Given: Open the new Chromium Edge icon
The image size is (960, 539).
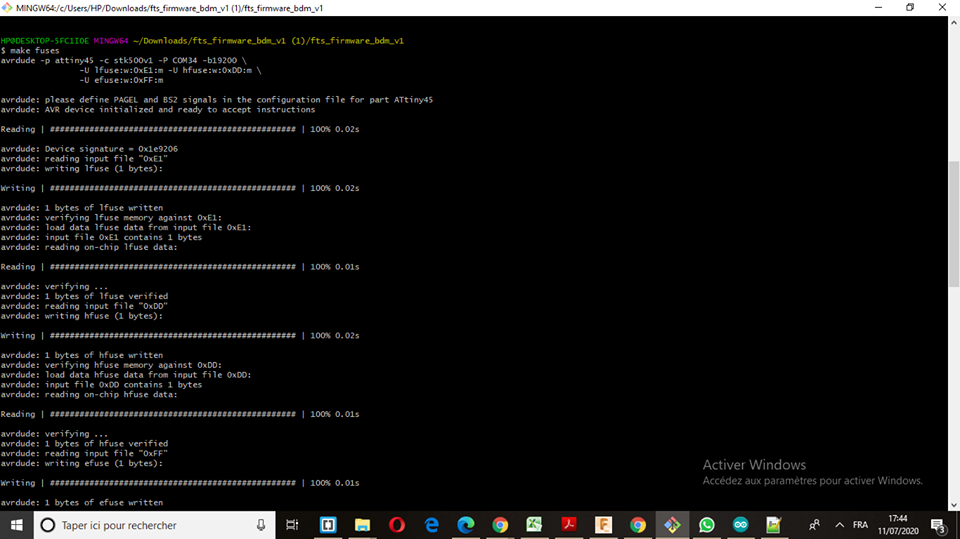Looking at the screenshot, I should click(466, 525).
